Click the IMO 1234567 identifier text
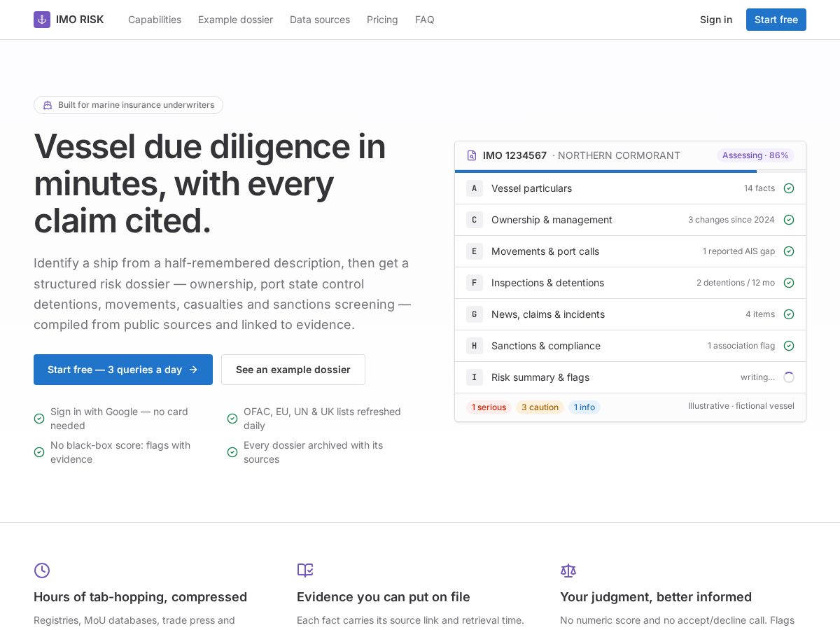This screenshot has width=840, height=630. click(514, 155)
